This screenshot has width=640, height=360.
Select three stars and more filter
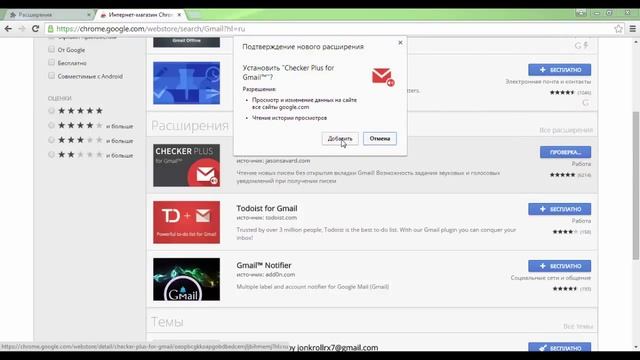tap(51, 140)
